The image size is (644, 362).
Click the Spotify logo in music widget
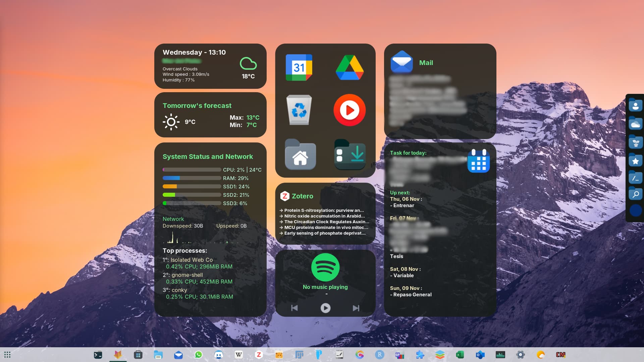pos(325,267)
